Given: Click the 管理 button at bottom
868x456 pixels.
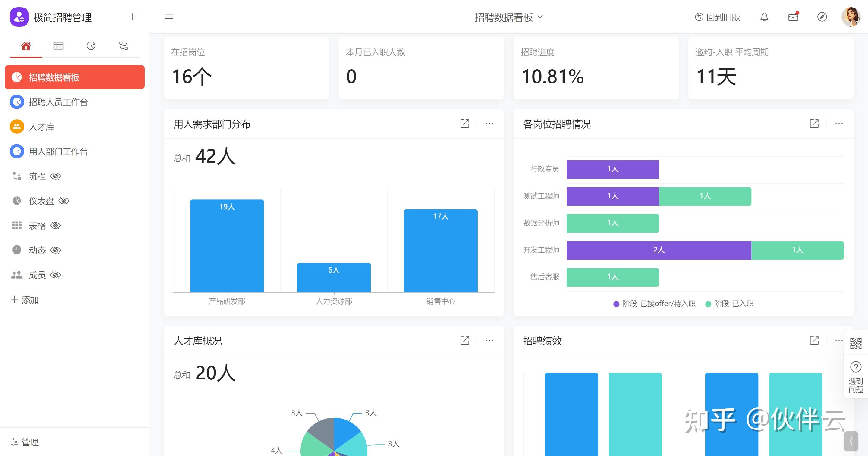Looking at the screenshot, I should click(x=25, y=442).
